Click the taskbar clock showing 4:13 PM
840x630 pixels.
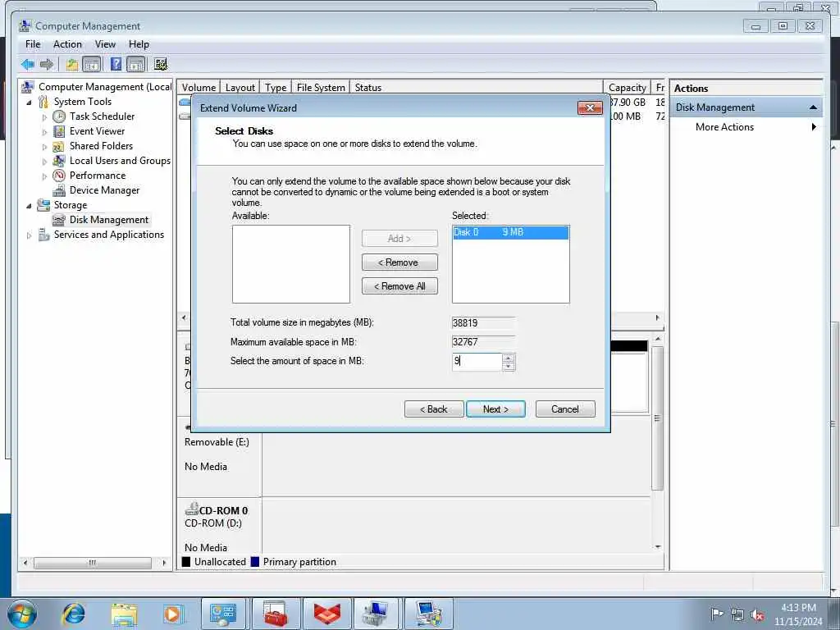[x=798, y=614]
